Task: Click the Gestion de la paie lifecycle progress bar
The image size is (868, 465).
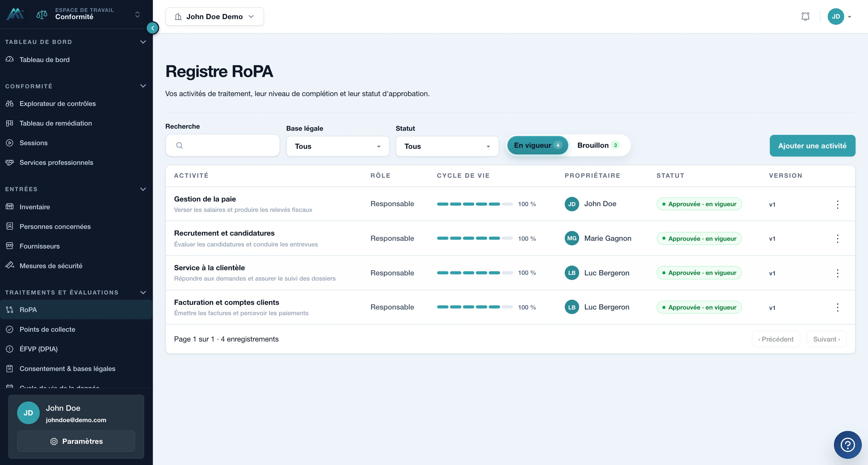Action: pyautogui.click(x=475, y=204)
